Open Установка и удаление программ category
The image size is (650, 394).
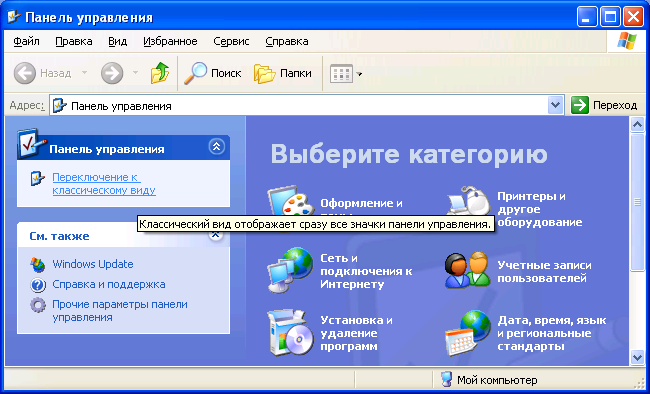[357, 333]
